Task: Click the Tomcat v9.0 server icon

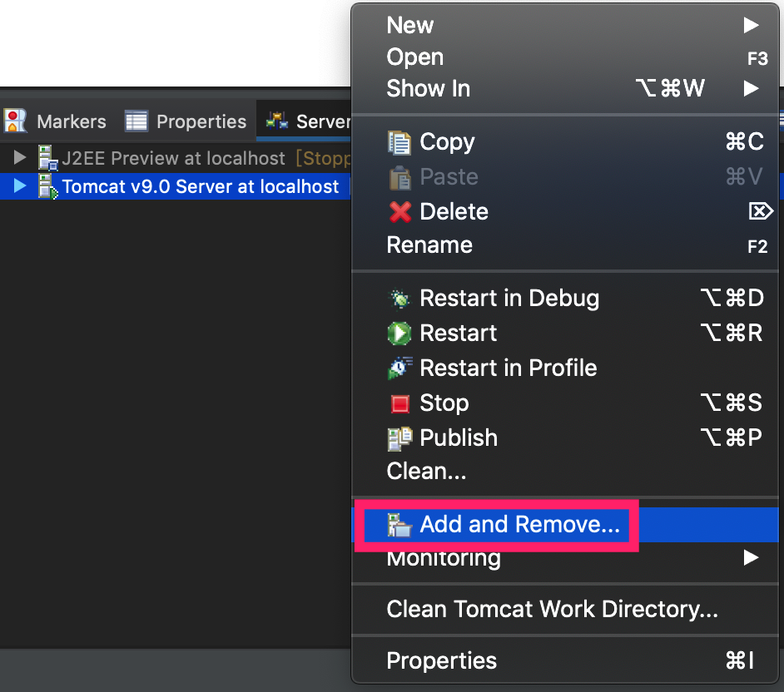Action: (48, 186)
